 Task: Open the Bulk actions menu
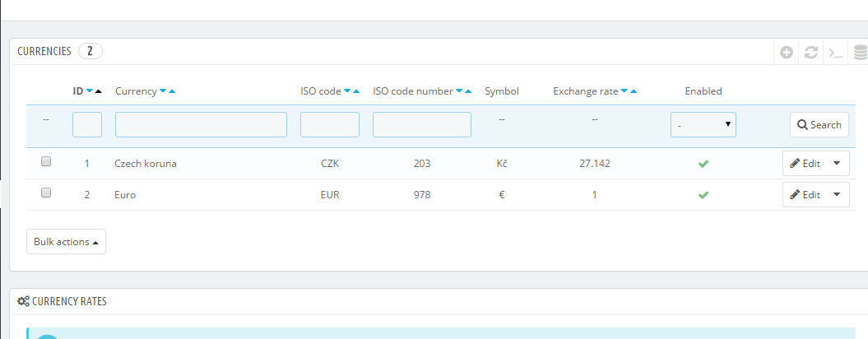(x=66, y=242)
